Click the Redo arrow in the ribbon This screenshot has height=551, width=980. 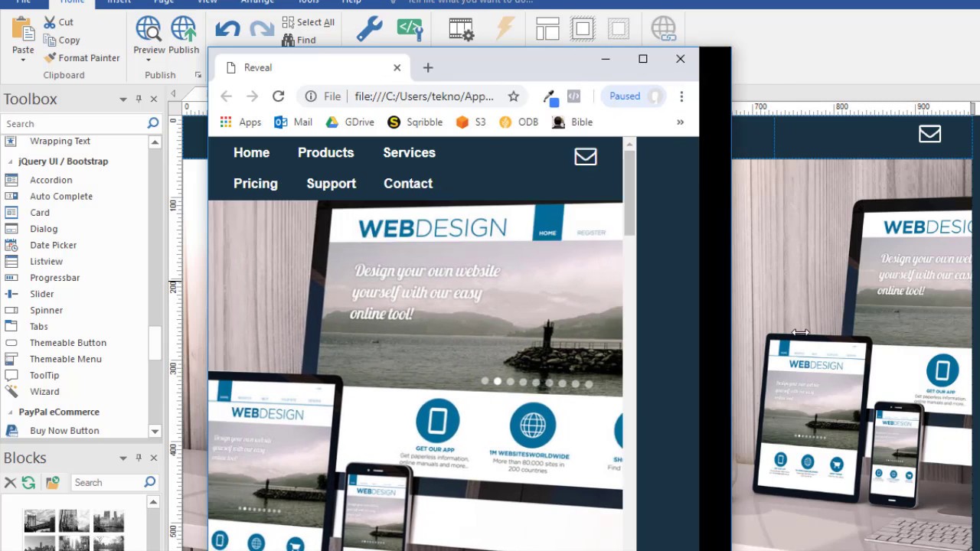tap(262, 30)
